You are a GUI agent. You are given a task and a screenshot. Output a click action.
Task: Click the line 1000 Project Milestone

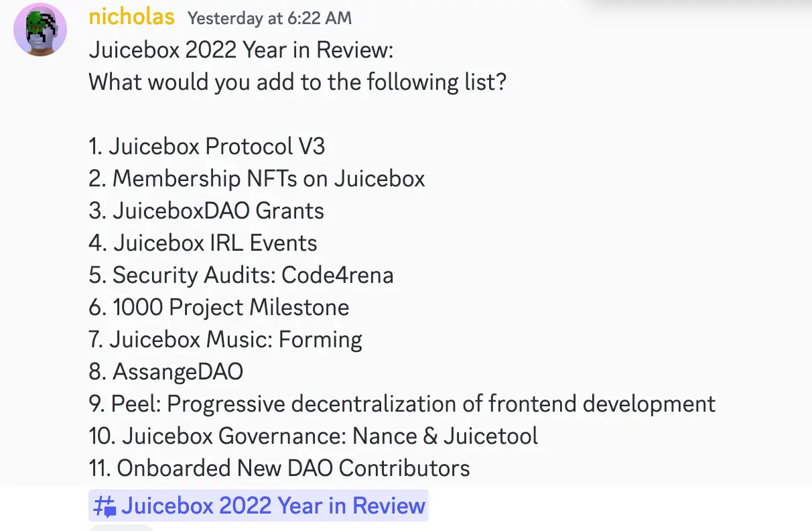[219, 307]
